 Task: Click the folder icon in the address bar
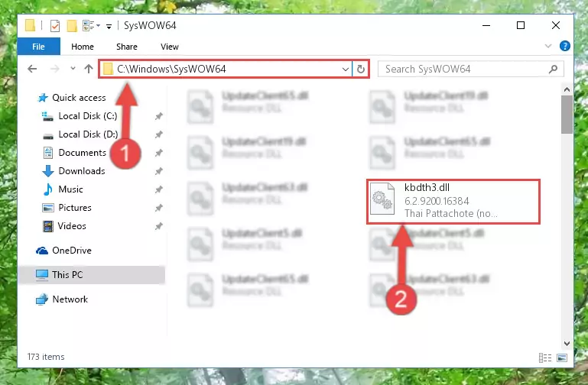tap(108, 69)
